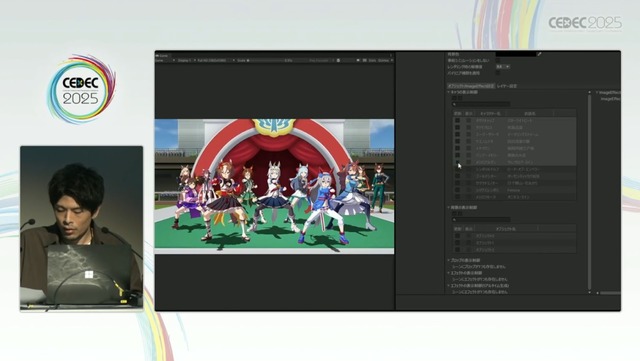Viewport: 640px width, 361px height.
Task: Click the shortcuts keyboard icon beside Stats
Action: 364,60
